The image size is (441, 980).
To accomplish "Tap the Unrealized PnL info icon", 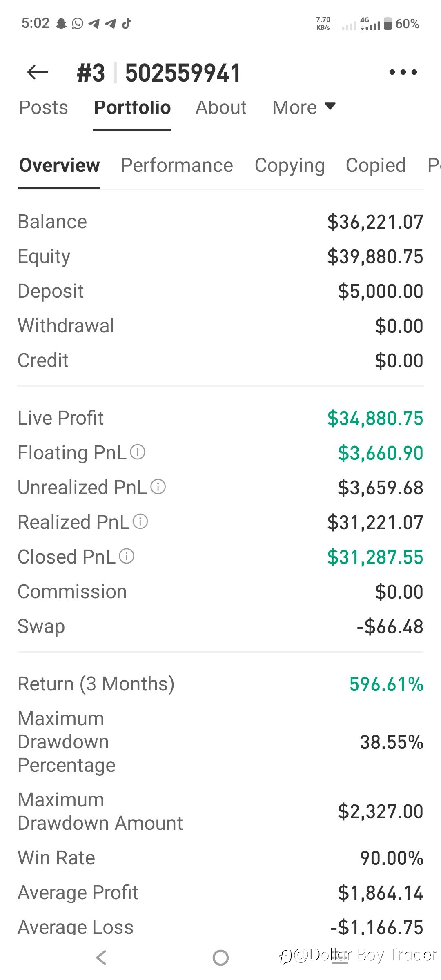I will click(x=158, y=487).
